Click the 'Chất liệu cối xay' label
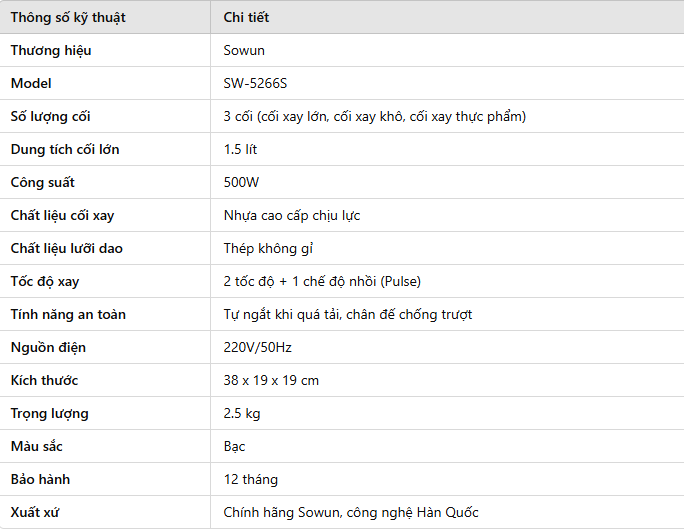684x529 pixels. (62, 215)
